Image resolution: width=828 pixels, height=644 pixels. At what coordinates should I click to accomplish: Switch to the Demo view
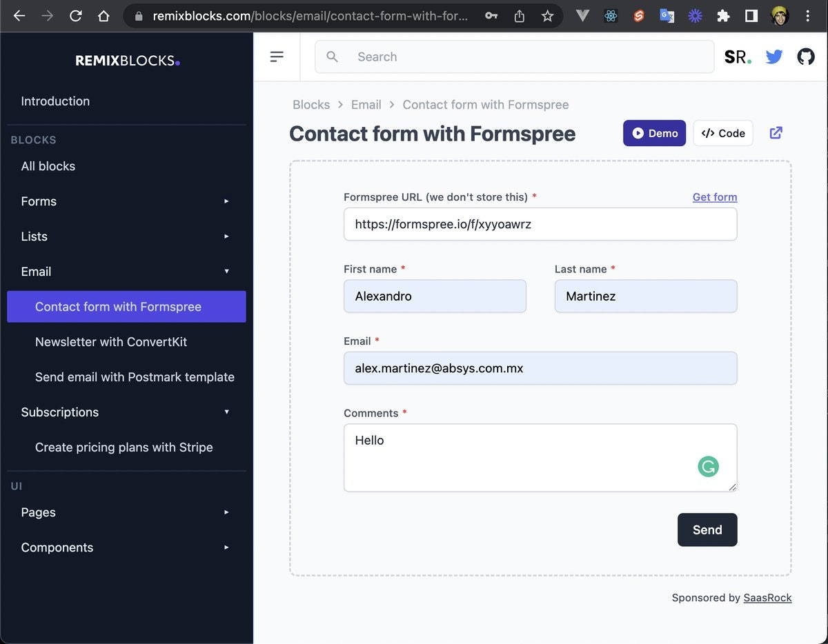(x=654, y=133)
